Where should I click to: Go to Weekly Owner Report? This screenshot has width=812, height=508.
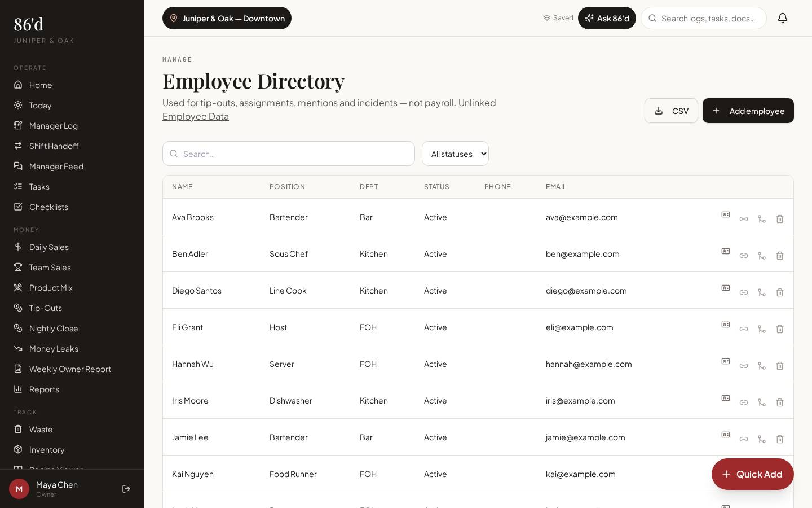click(72, 369)
